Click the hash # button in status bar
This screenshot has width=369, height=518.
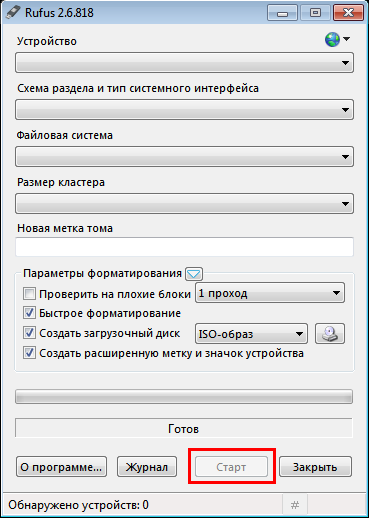coord(295,505)
